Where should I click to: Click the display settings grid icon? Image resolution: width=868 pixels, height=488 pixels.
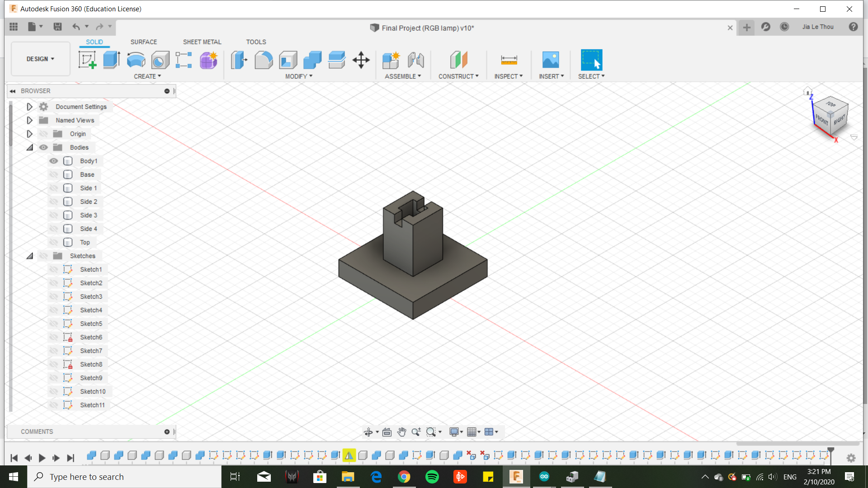pos(473,432)
